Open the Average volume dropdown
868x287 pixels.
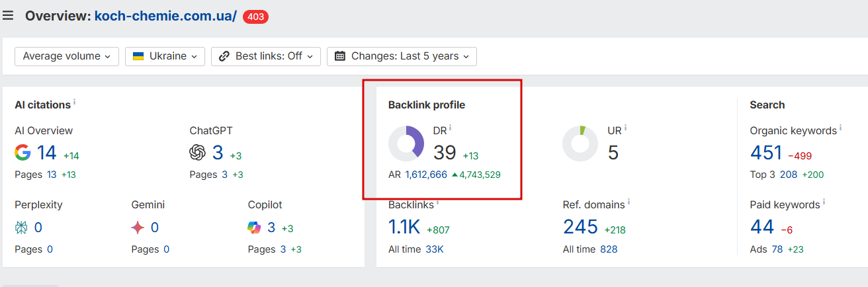point(67,56)
